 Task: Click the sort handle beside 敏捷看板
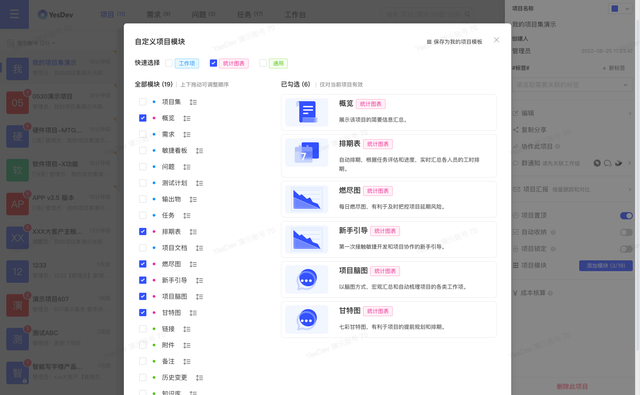pyautogui.click(x=199, y=151)
